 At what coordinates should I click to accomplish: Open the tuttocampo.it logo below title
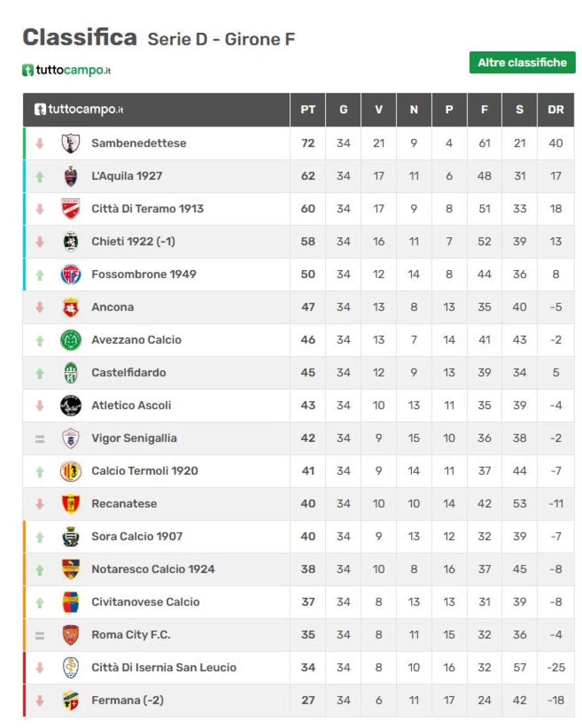click(x=66, y=70)
